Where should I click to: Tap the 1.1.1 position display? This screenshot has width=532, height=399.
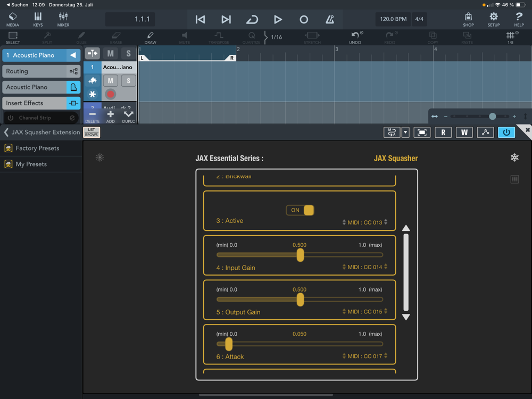130,19
